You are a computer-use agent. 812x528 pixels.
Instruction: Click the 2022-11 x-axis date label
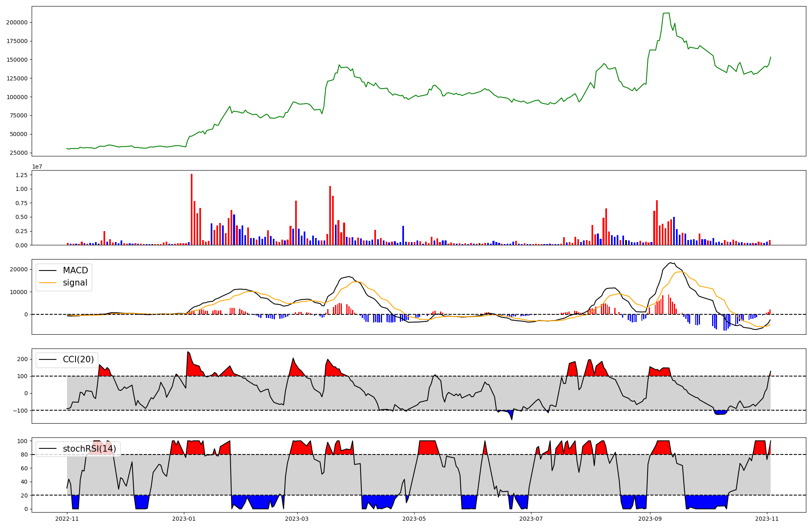67,519
